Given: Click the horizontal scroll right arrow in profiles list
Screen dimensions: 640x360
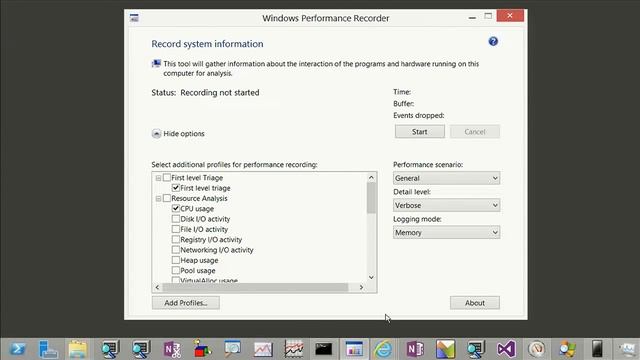Looking at the screenshot, I should [361, 287].
